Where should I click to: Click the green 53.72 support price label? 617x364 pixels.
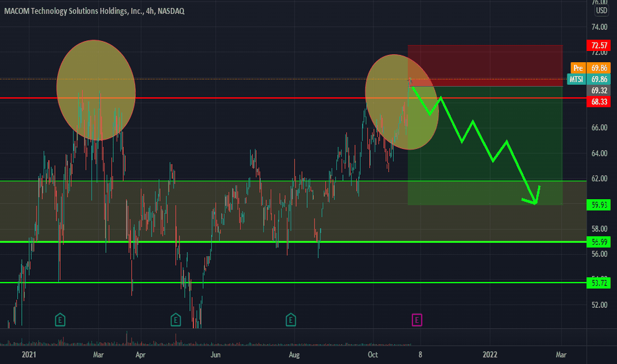pyautogui.click(x=598, y=283)
